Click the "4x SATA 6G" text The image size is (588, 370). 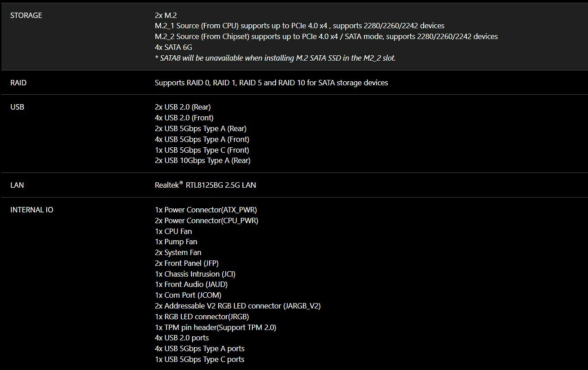(174, 47)
